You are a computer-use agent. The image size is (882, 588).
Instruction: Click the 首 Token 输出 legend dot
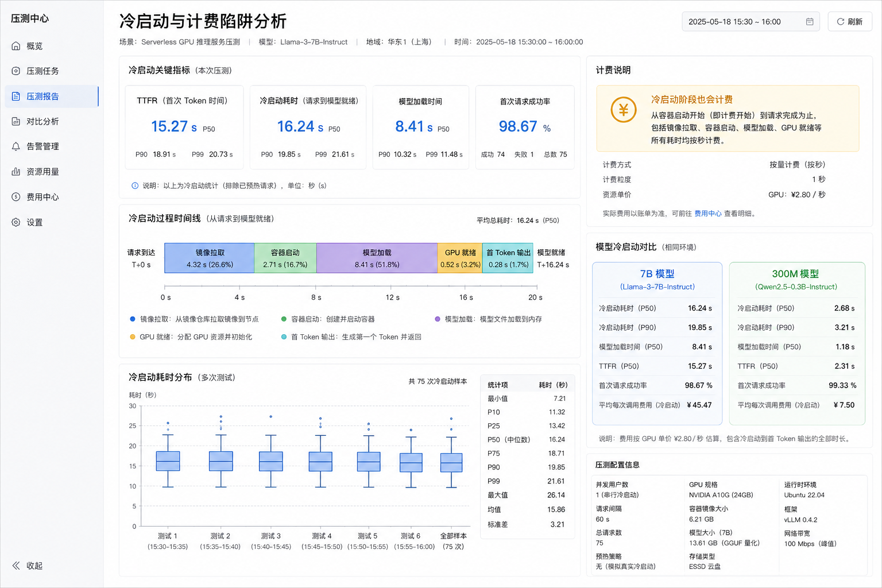click(284, 337)
